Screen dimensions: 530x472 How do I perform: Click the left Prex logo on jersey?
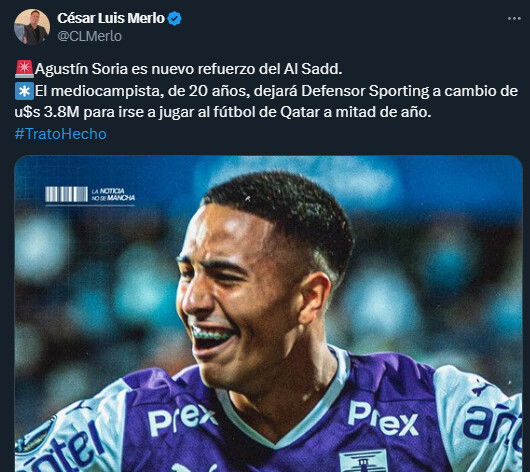tap(182, 419)
